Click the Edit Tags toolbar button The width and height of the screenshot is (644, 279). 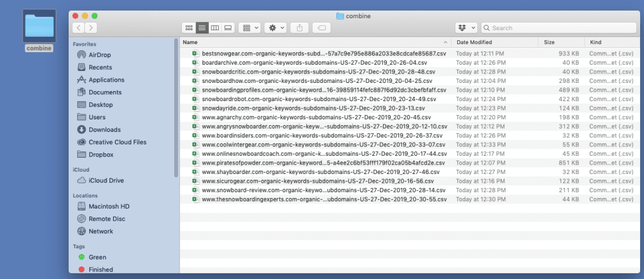(321, 28)
